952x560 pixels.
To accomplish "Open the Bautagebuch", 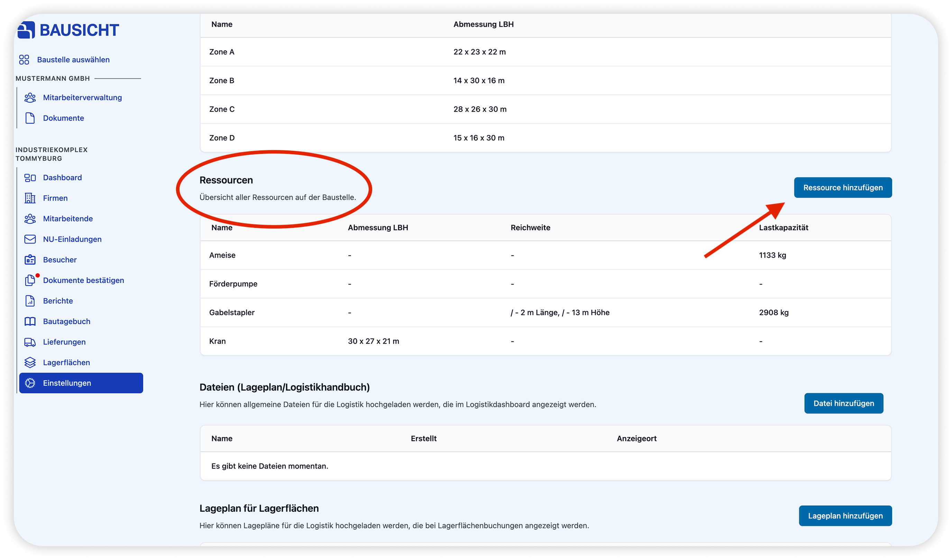I will [66, 321].
